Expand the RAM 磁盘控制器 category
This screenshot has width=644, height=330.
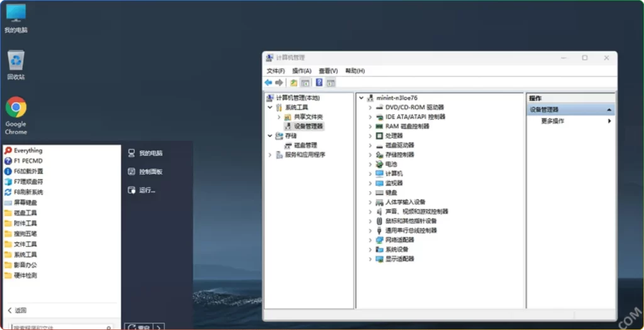370,126
